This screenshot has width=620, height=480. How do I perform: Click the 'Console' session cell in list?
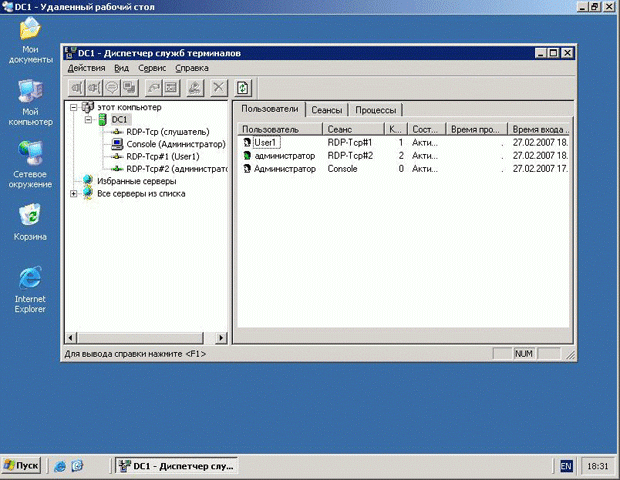[x=342, y=169]
